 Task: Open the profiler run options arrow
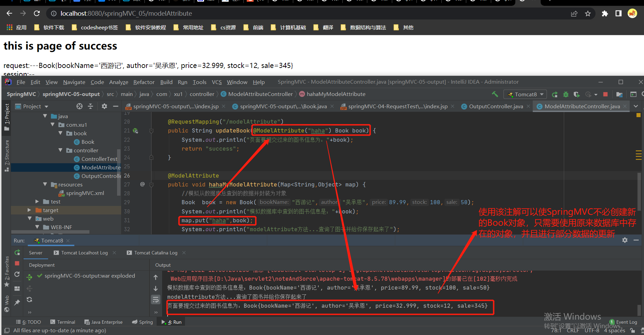click(x=596, y=95)
